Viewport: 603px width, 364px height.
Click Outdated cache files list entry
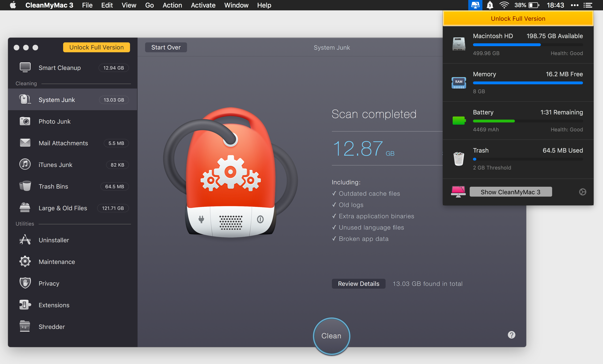(x=366, y=194)
